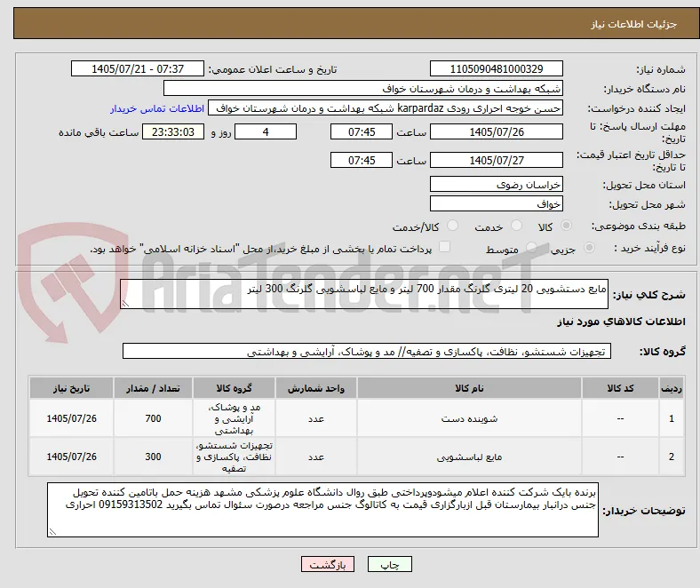The width and height of the screenshot is (700, 588).
Task: Click the شوینده دست item name cell
Action: (x=469, y=418)
